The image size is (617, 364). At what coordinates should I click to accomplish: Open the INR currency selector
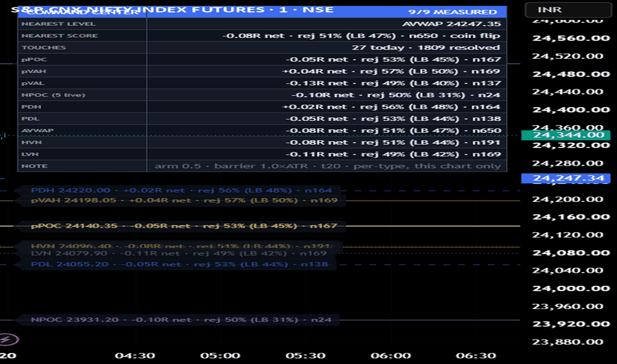568,9
